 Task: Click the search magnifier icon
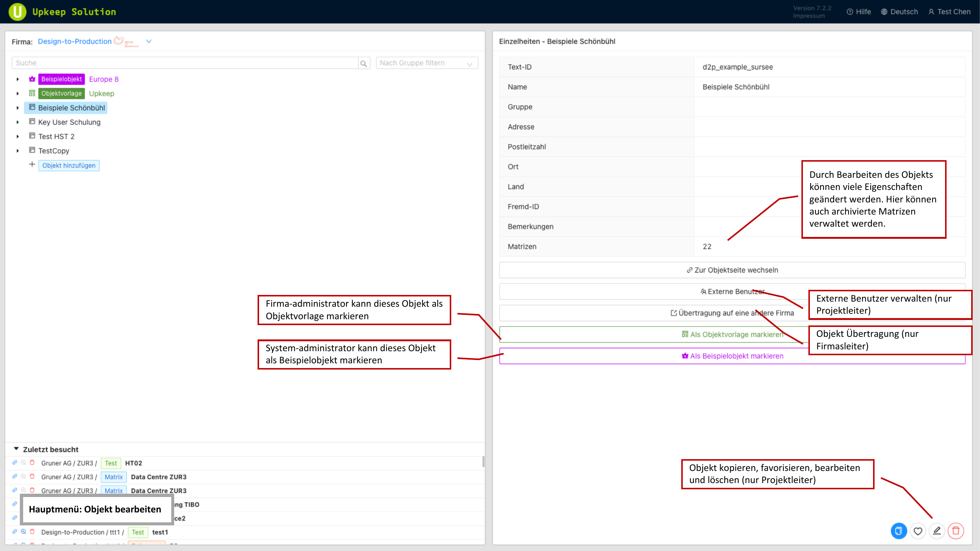coord(364,63)
